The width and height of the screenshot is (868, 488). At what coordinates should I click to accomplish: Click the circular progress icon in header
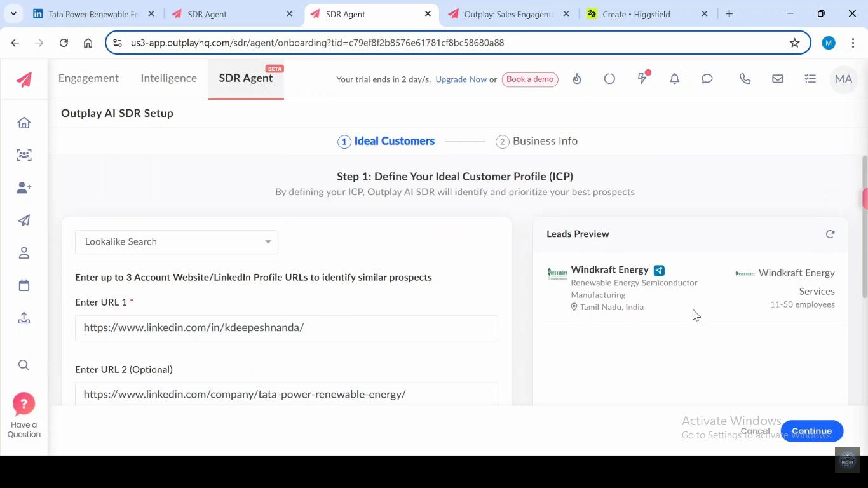(609, 79)
